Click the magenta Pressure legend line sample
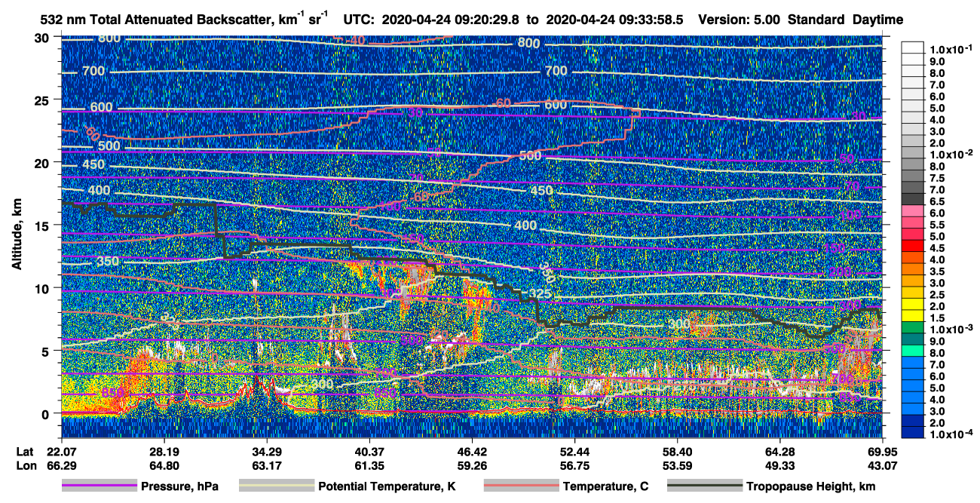The height and width of the screenshot is (503, 980). 99,486
